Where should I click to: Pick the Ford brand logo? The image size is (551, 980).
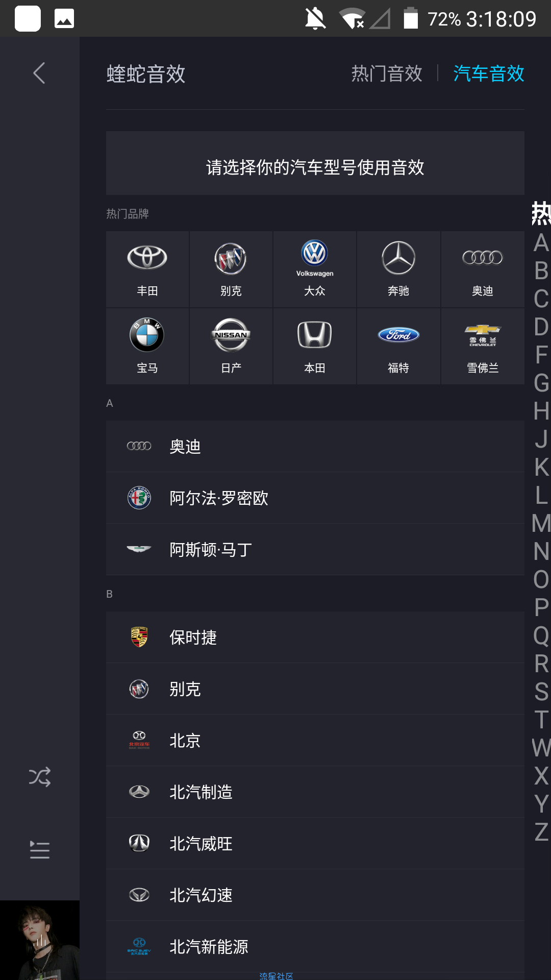pyautogui.click(x=398, y=335)
